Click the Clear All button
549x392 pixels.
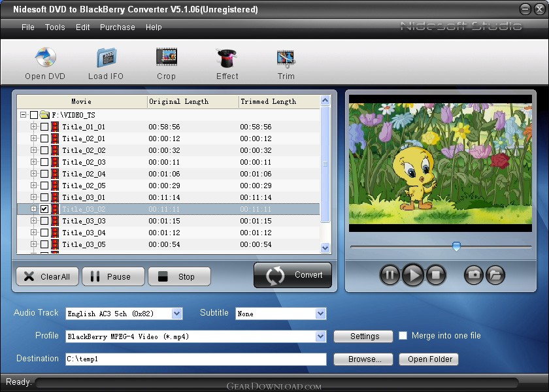pyautogui.click(x=47, y=276)
